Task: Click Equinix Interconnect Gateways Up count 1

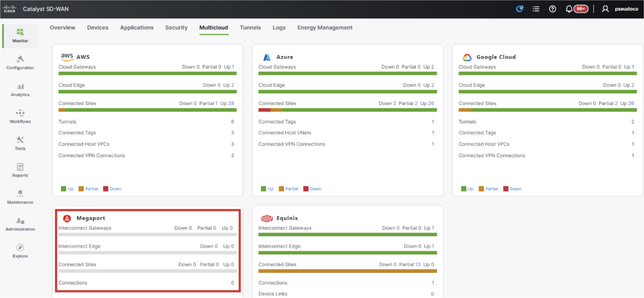Action: 433,228
